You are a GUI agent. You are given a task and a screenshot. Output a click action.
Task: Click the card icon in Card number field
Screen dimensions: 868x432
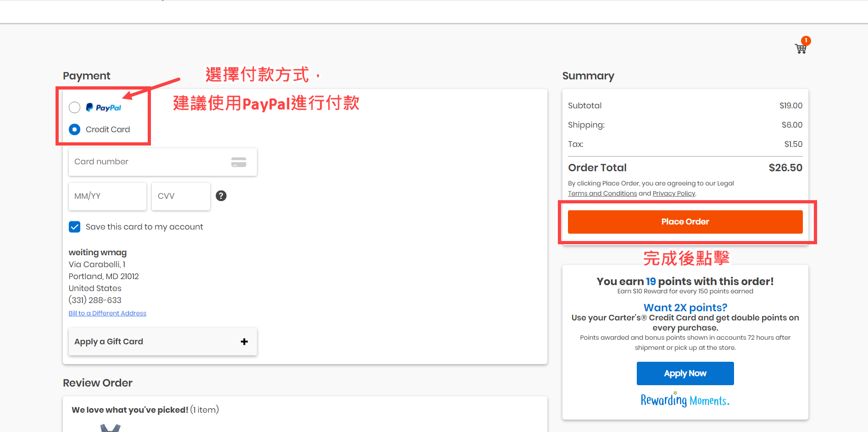click(x=239, y=162)
